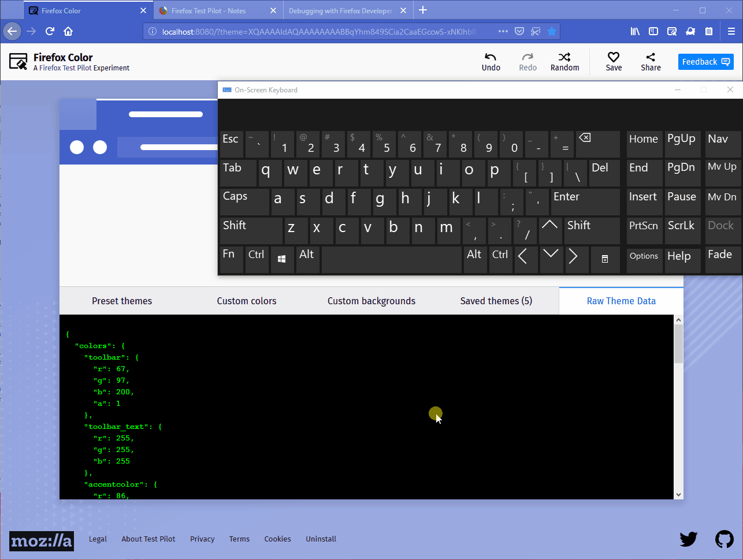The height and width of the screenshot is (560, 743).
Task: Toggle the Shift key right of the up arrow
Action: (592, 231)
